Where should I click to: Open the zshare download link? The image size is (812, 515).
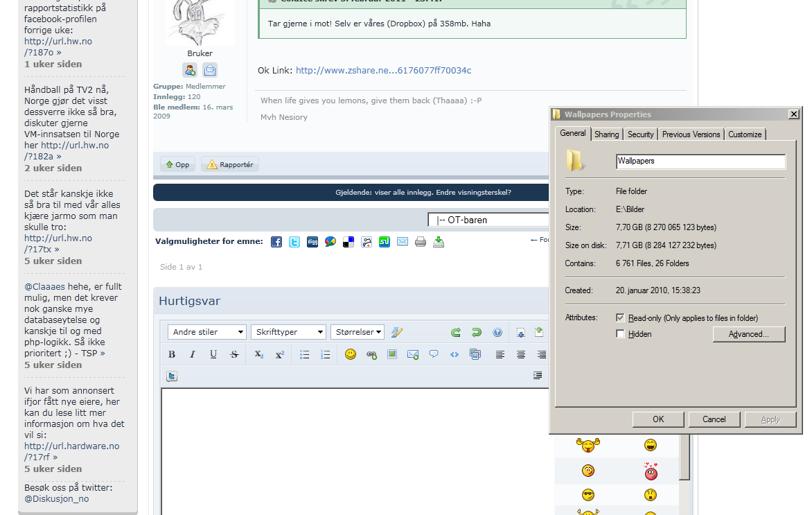click(383, 71)
